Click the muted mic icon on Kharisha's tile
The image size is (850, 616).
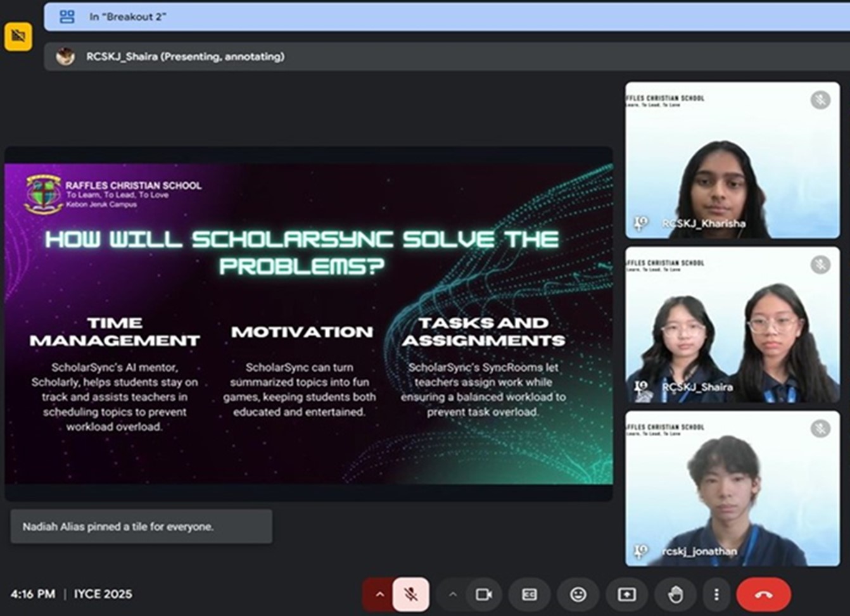coord(820,100)
